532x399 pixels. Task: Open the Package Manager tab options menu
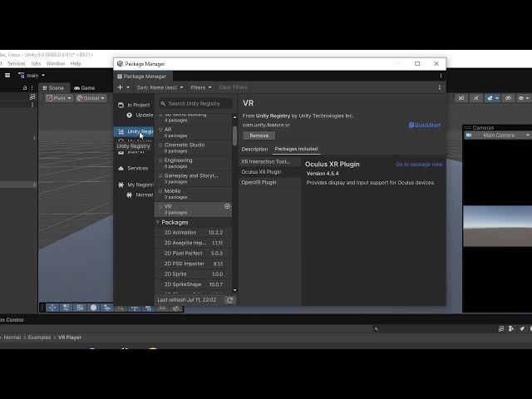click(x=441, y=76)
